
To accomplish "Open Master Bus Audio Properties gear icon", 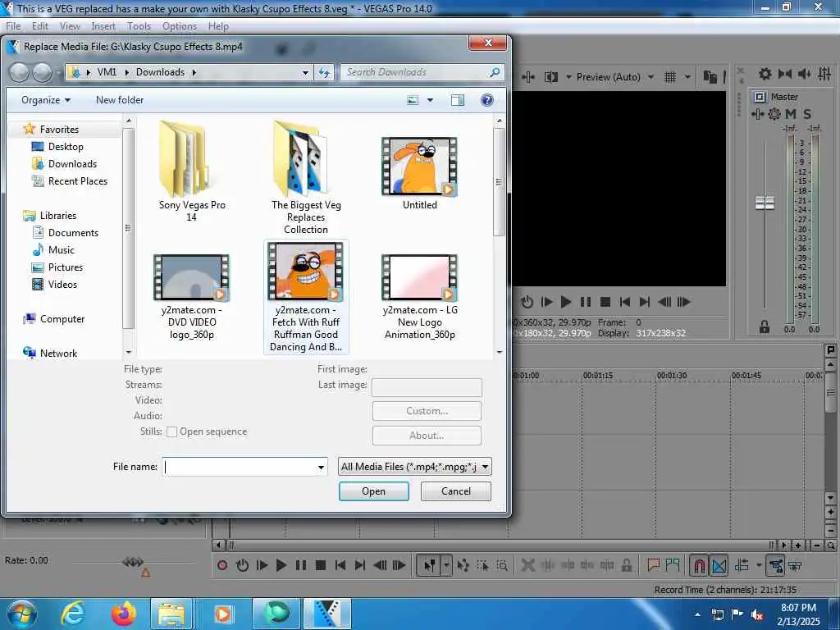I will (765, 74).
